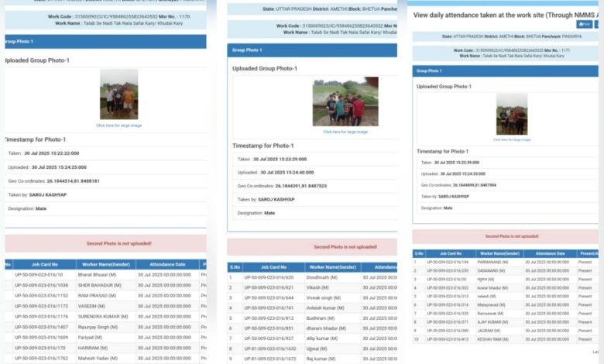The height and width of the screenshot is (364, 604).
Task: Select geo co-ordinates 26.1844514,81.8488181
Action: coord(74,181)
